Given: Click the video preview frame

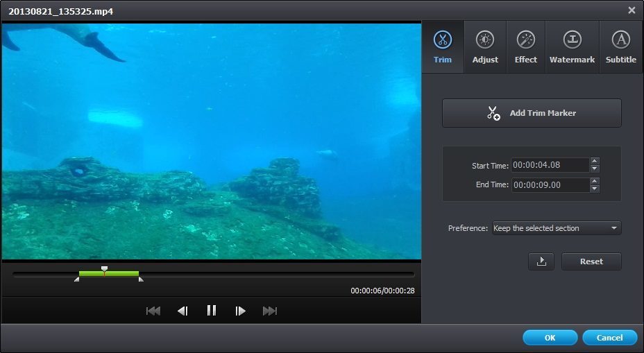Looking at the screenshot, I should pyautogui.click(x=212, y=141).
